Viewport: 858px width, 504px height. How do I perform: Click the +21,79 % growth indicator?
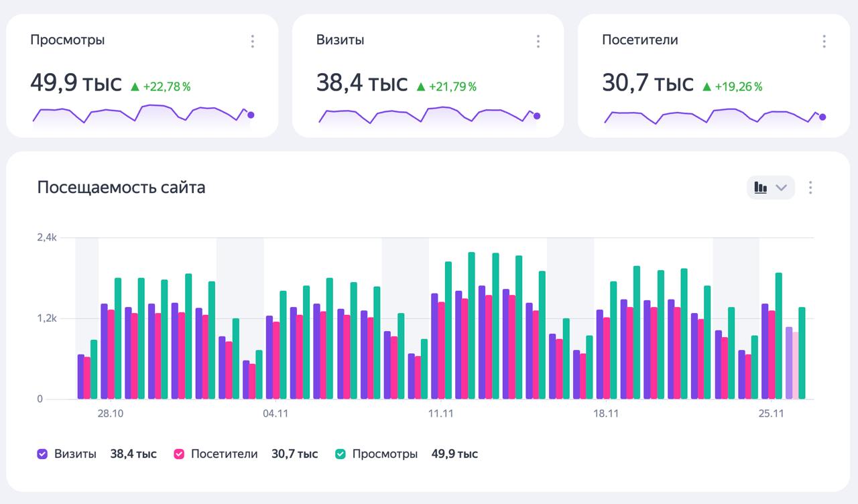coord(446,86)
